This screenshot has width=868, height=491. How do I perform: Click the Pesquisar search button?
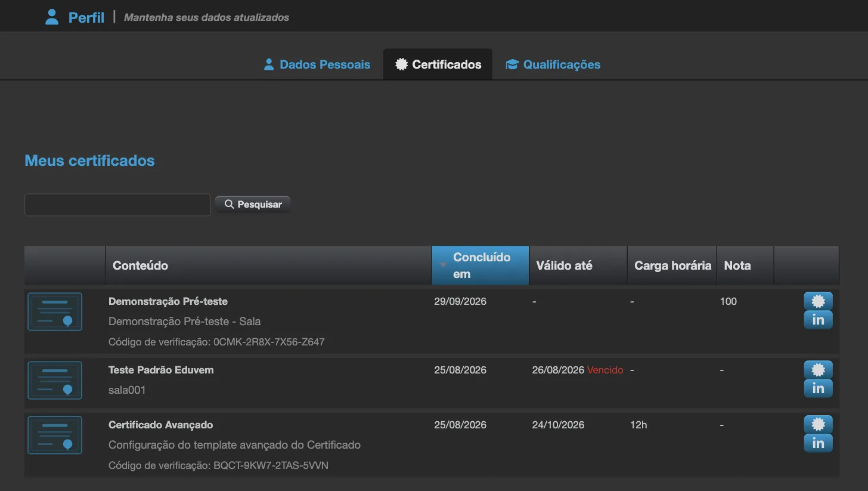coord(253,204)
